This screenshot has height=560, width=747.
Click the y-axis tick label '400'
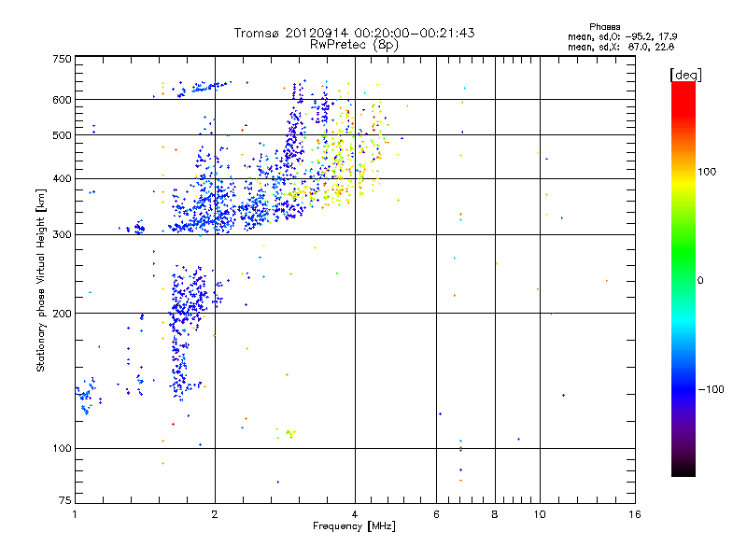point(62,179)
